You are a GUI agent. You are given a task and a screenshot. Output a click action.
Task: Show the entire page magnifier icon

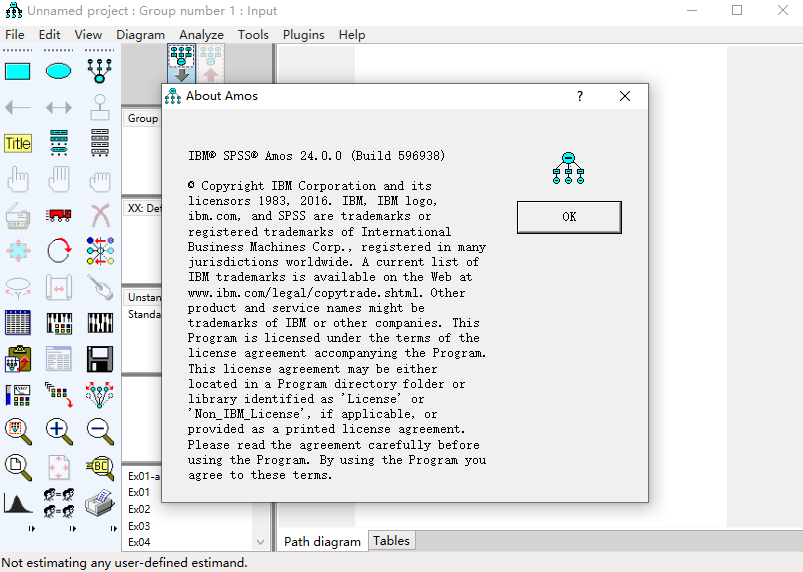(x=18, y=468)
